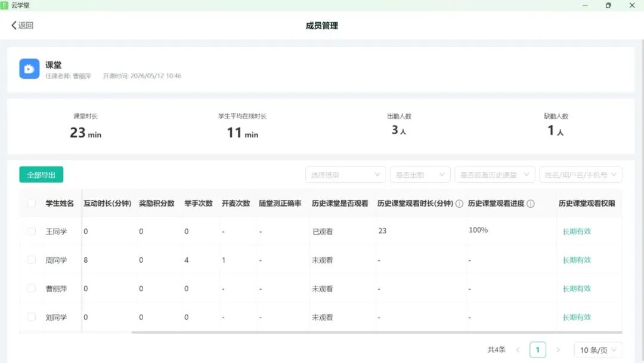The height and width of the screenshot is (363, 644).
Task: Go to next page arrow
Action: [x=558, y=350]
